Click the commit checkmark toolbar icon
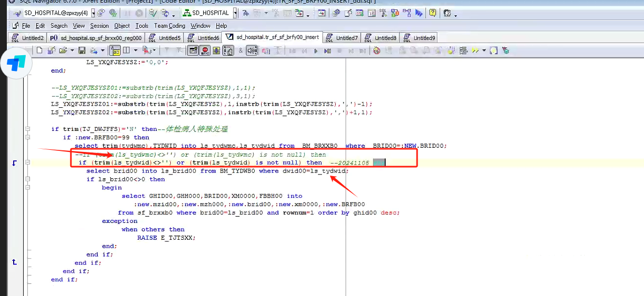The width and height of the screenshot is (644, 296). 153,13
